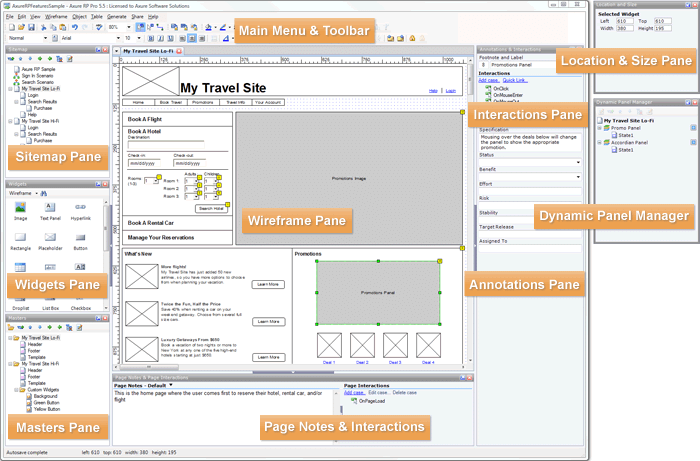Click the Cut scissors icon
Viewport: 700px width, 461px height.
coord(43,27)
